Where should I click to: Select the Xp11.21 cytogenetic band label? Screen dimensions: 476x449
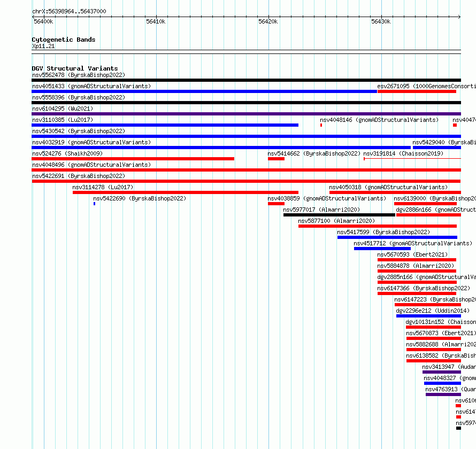pos(43,47)
